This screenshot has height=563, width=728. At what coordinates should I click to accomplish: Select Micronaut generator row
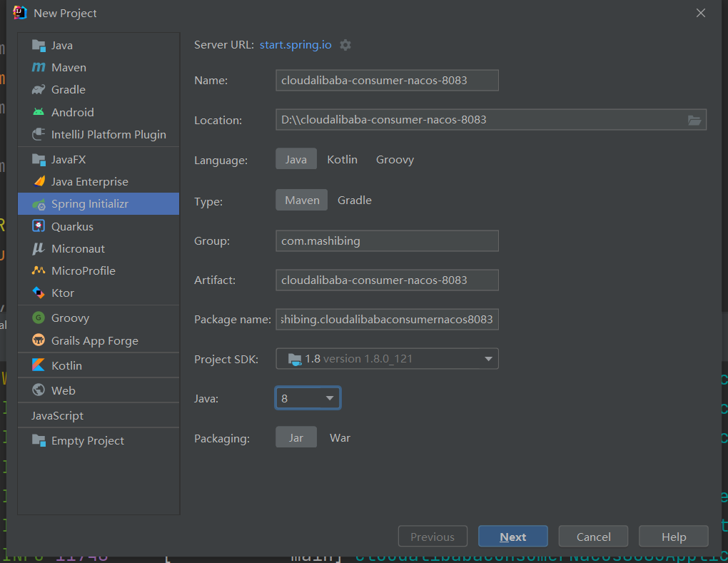[98, 249]
